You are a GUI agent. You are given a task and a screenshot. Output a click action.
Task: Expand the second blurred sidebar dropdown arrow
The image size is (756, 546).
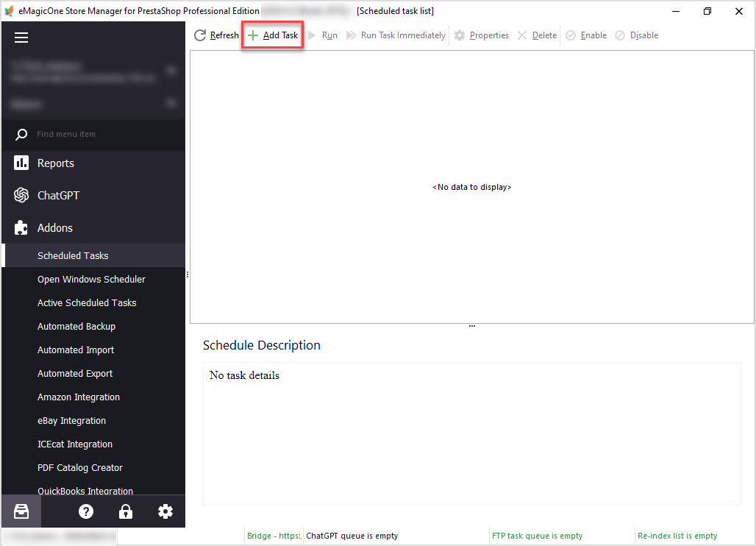click(171, 103)
